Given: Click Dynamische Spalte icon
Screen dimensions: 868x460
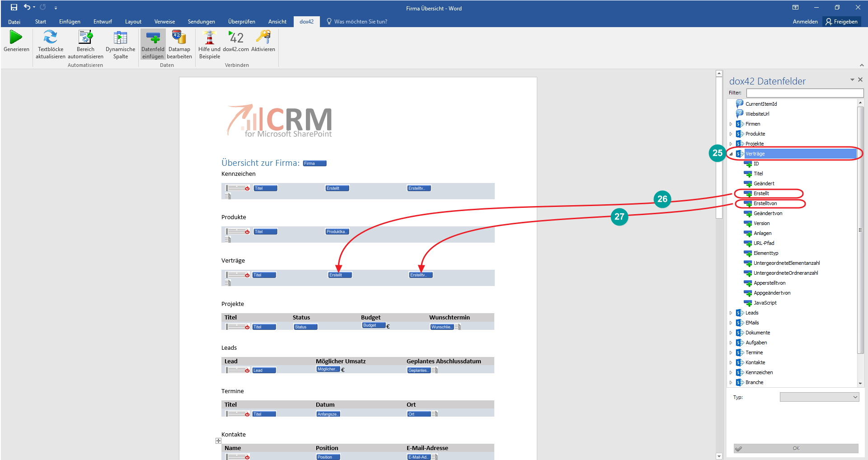Looking at the screenshot, I should (120, 37).
